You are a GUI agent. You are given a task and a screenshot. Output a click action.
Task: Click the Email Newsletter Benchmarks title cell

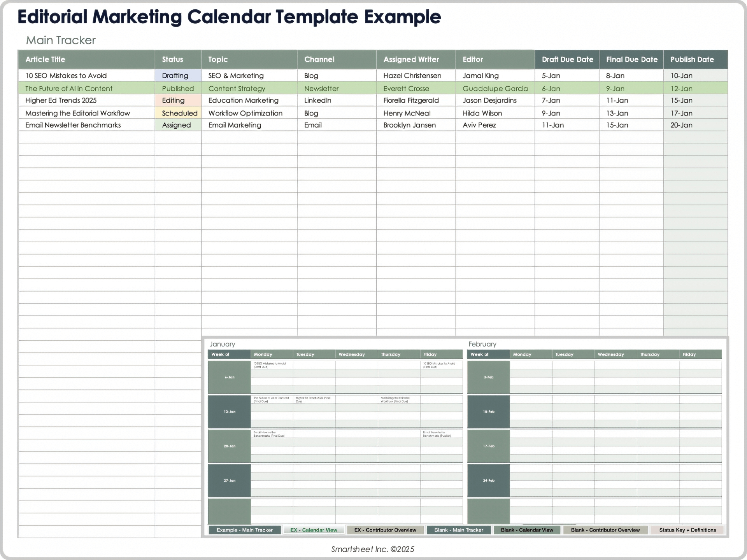tap(73, 125)
